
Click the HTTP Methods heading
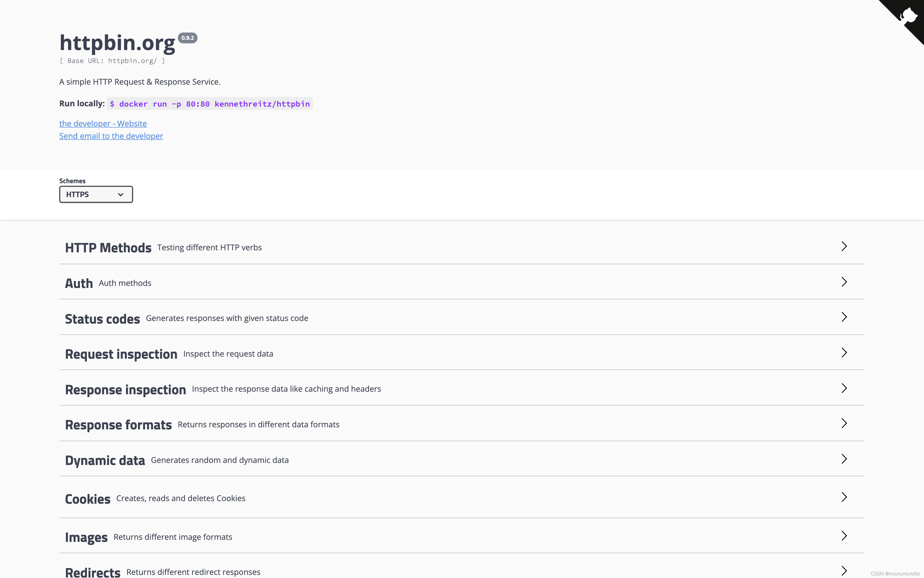tap(108, 248)
